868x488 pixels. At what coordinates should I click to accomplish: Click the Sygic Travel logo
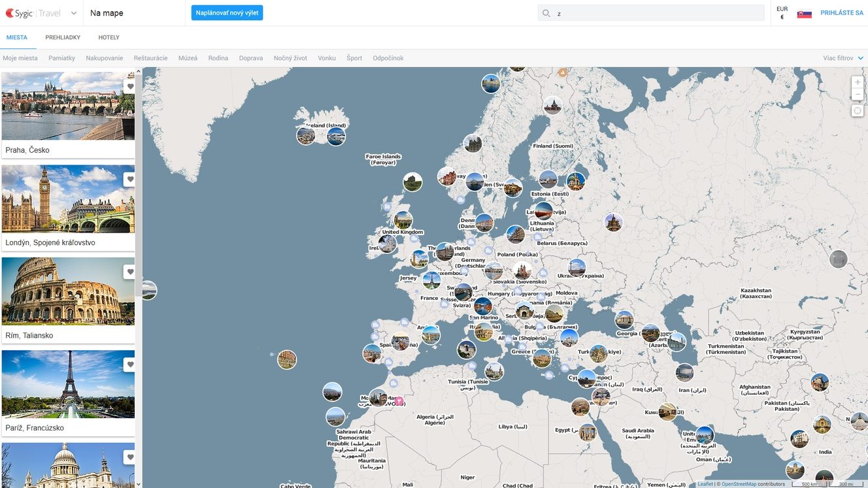[x=33, y=13]
